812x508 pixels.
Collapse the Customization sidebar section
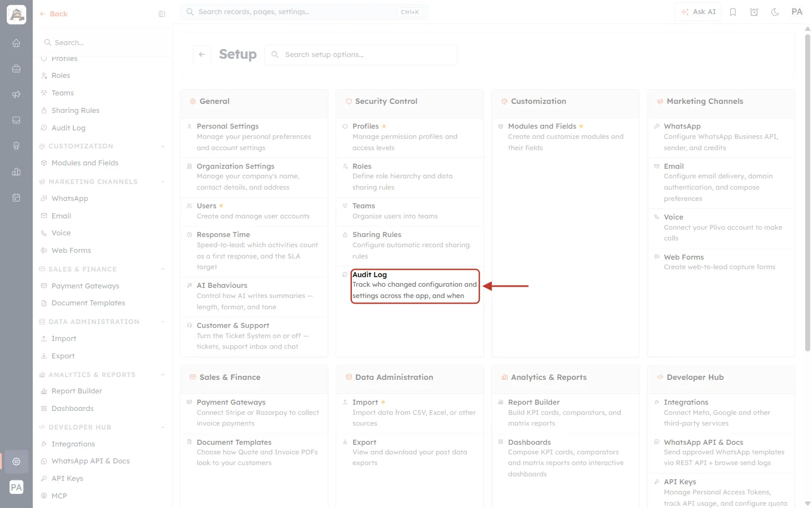pyautogui.click(x=163, y=146)
